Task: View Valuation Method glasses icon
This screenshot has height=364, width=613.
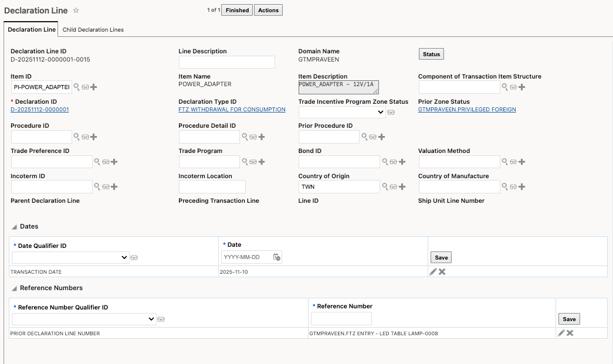Action: pos(513,162)
